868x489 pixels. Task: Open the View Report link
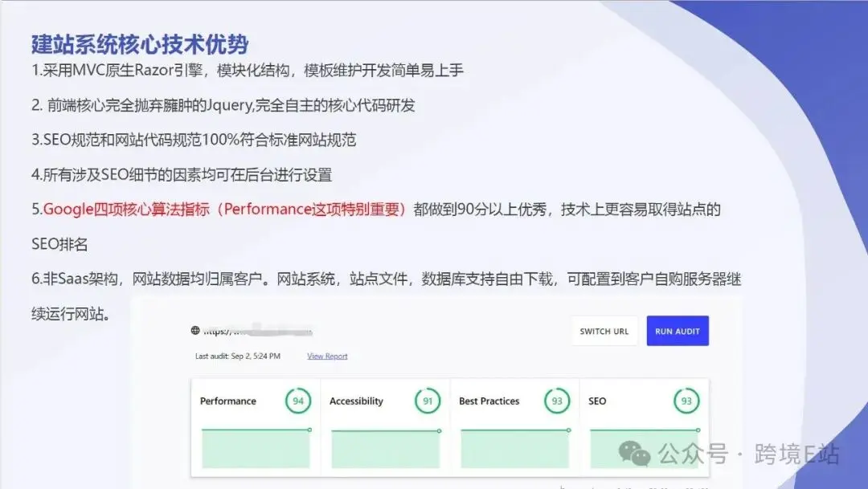326,356
